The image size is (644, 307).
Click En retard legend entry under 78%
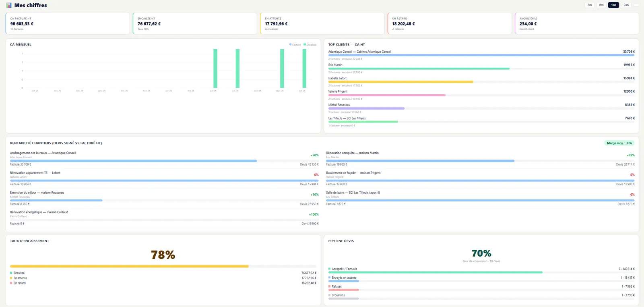point(18,283)
